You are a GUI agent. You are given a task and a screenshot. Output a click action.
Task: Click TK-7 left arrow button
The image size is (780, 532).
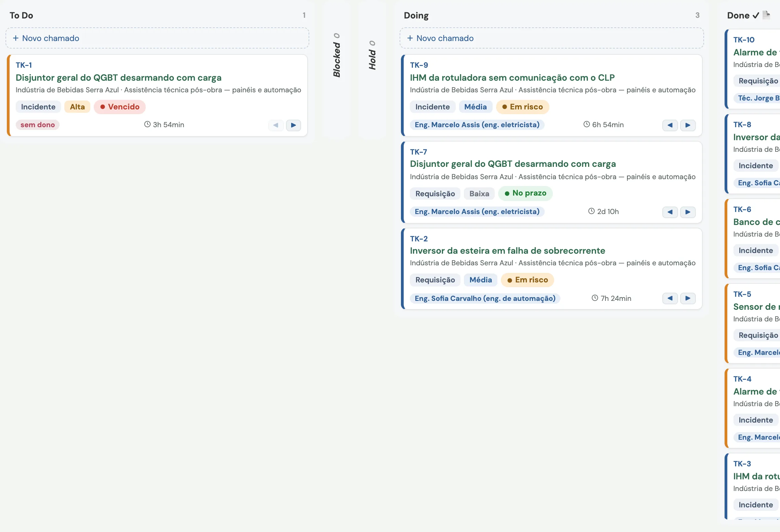670,212
